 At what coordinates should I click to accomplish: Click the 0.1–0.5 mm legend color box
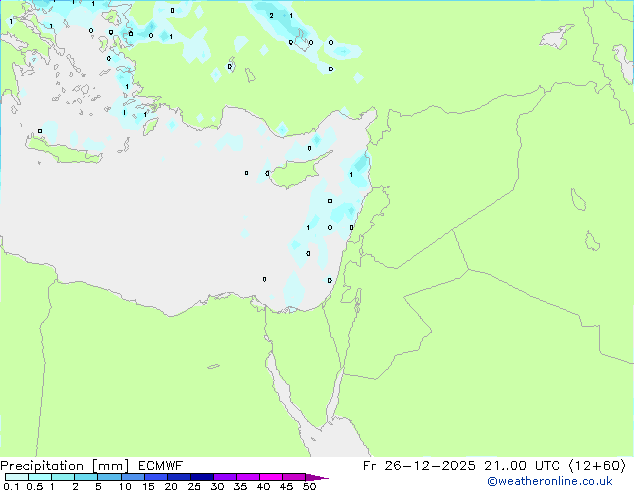[x=17, y=477]
